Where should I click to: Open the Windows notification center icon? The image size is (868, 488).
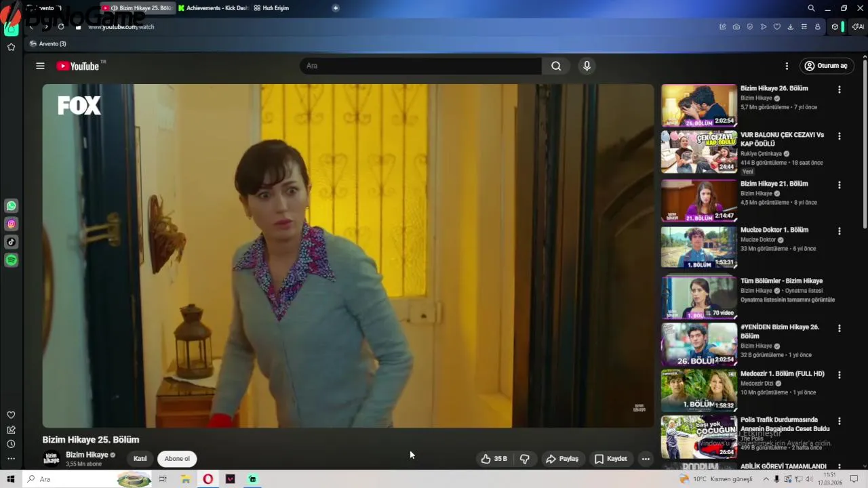tap(854, 479)
